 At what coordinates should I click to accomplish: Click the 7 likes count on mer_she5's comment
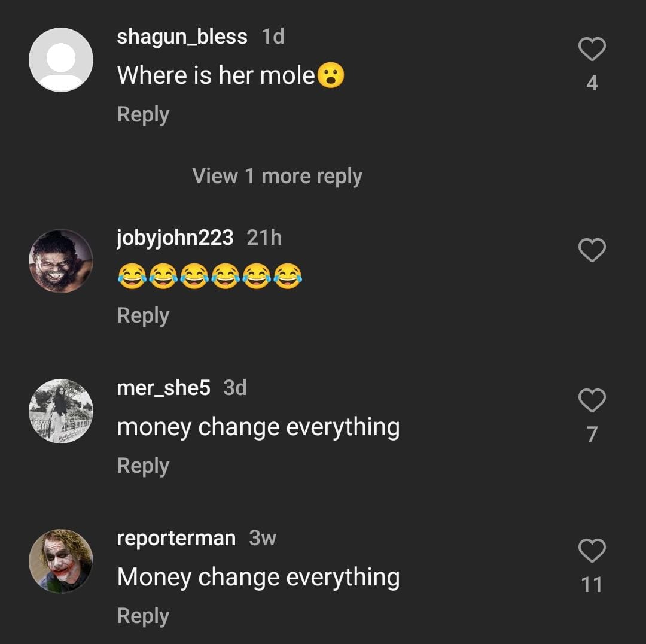pos(592,434)
